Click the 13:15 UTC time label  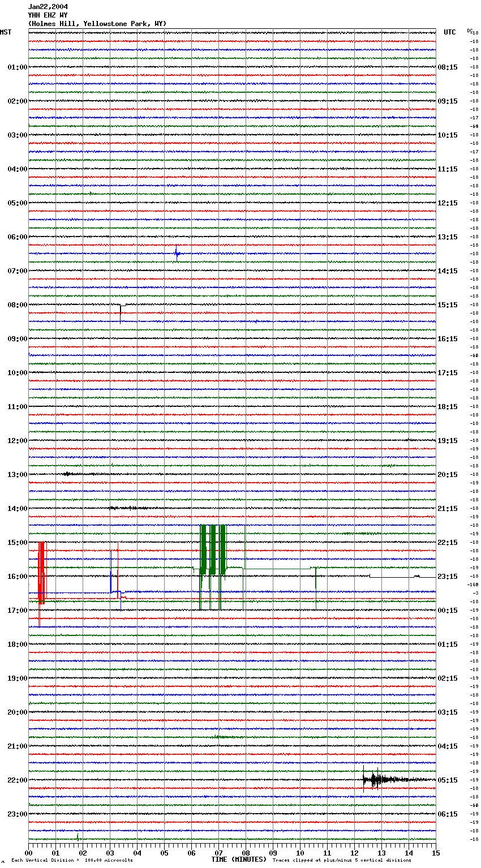448,237
